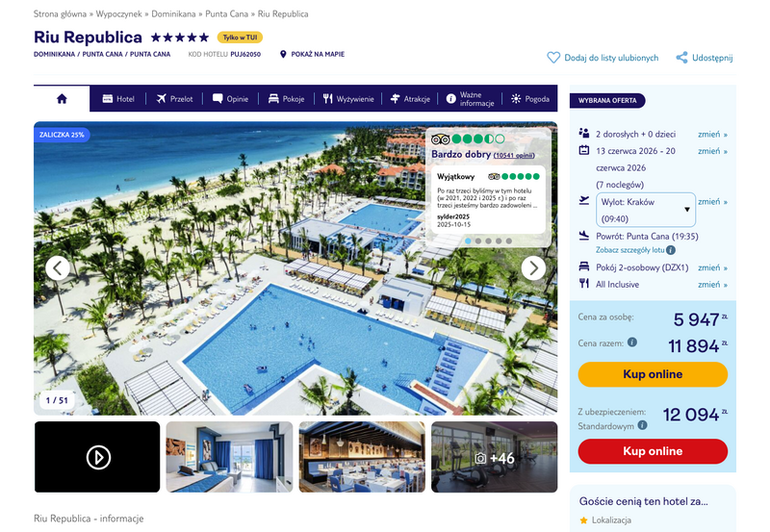Click info icon next to Cena razem

pyautogui.click(x=632, y=342)
